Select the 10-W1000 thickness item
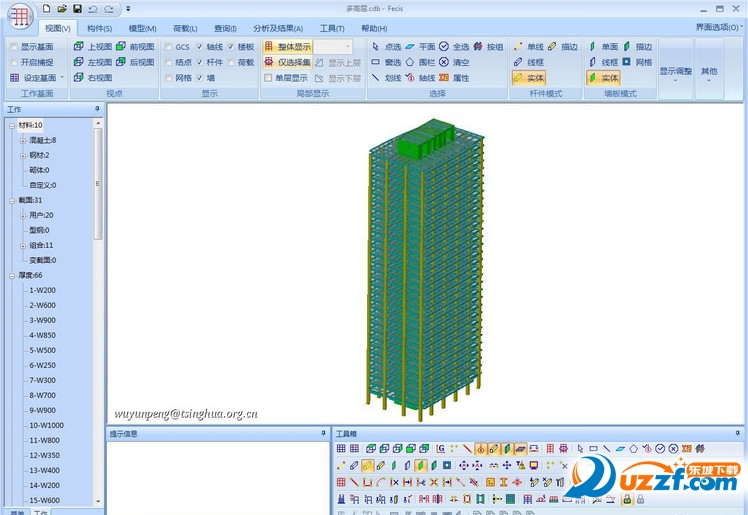Screen dimensions: 748x515 click(46, 425)
